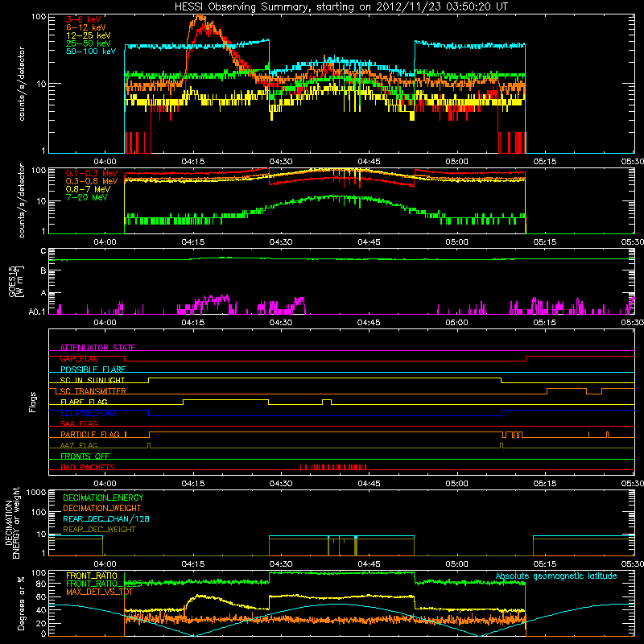Select the ECLIPSE_FLAG label

click(88, 413)
